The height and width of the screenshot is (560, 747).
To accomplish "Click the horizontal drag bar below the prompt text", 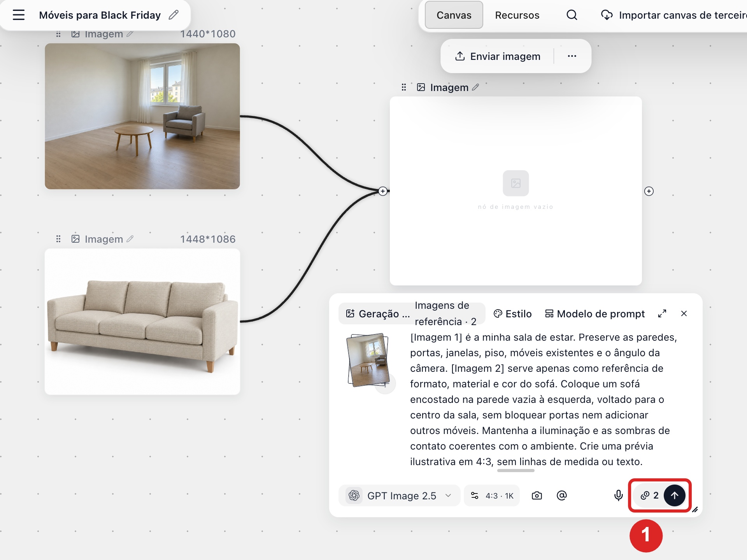I will coord(516,471).
